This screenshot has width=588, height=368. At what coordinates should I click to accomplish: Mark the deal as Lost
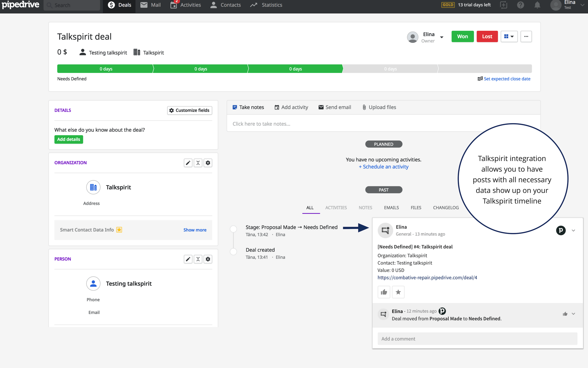coord(487,37)
